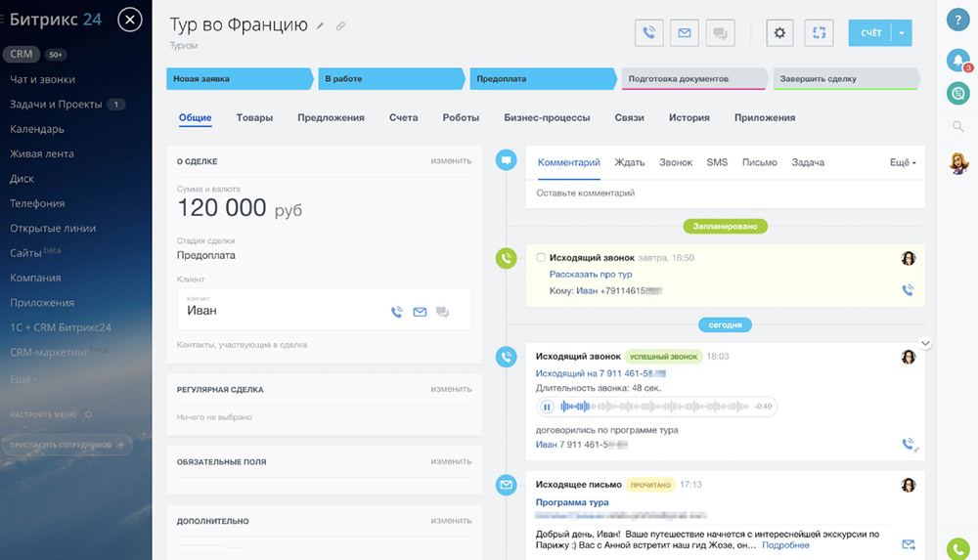Viewport: 978px width, 560px height.
Task: Mark planned outgoing call as done
Action: coord(541,258)
